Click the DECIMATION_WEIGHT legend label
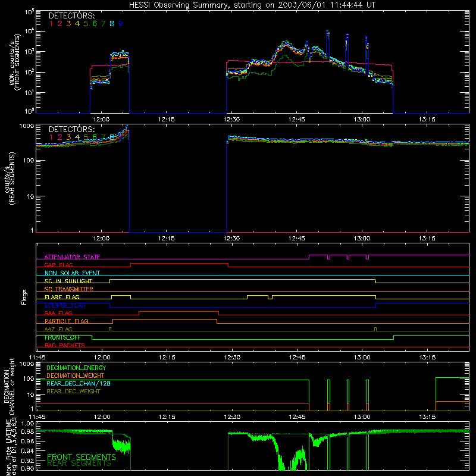The height and width of the screenshot is (476, 476). tap(76, 375)
